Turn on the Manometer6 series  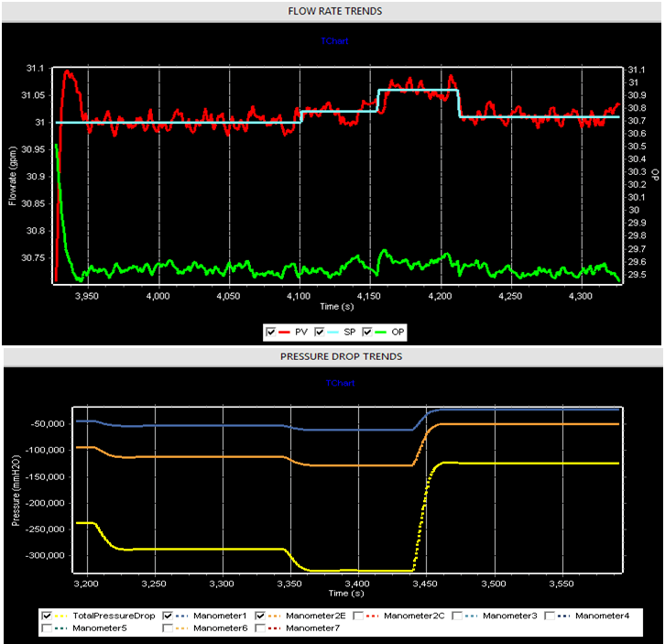(x=169, y=629)
